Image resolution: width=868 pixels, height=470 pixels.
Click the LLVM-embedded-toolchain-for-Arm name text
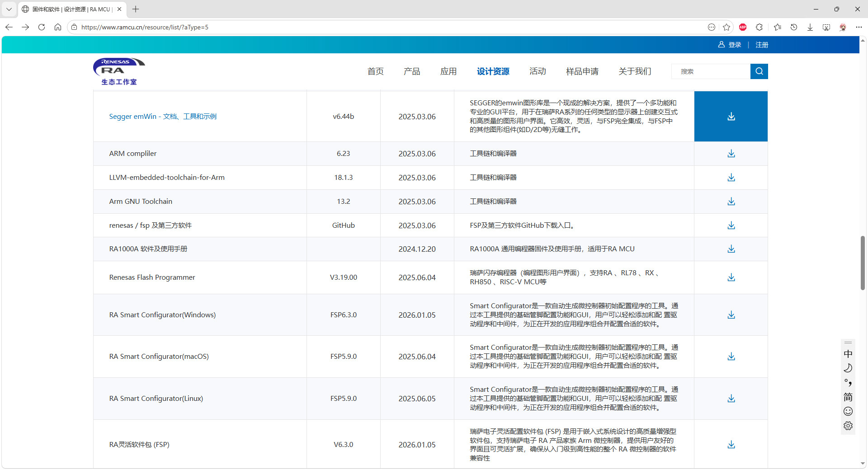pos(167,178)
